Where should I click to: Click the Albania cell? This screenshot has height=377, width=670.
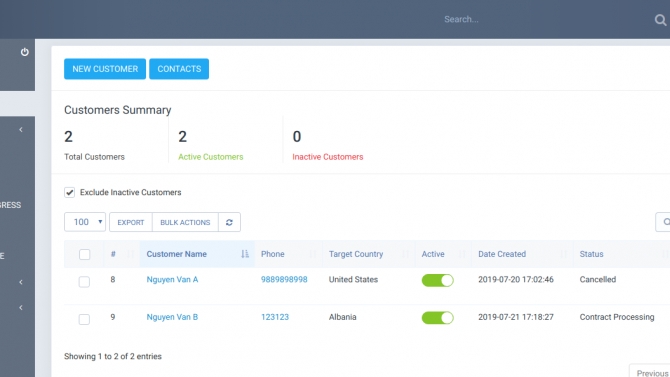tap(342, 317)
